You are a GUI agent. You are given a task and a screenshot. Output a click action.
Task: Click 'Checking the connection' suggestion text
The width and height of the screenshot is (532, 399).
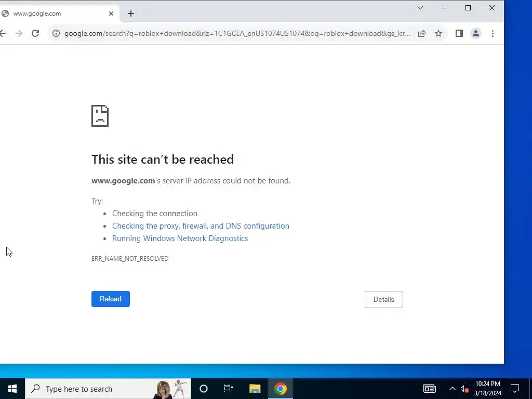pyautogui.click(x=155, y=214)
